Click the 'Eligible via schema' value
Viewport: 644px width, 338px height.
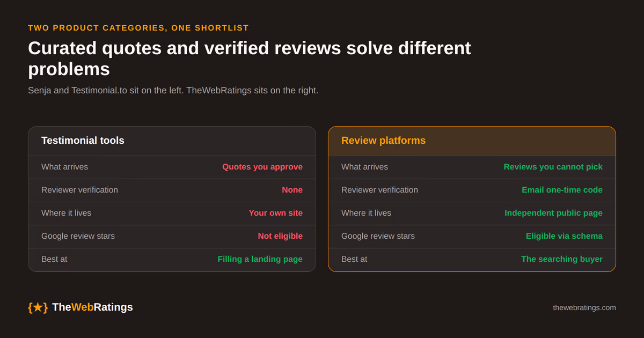pyautogui.click(x=564, y=236)
